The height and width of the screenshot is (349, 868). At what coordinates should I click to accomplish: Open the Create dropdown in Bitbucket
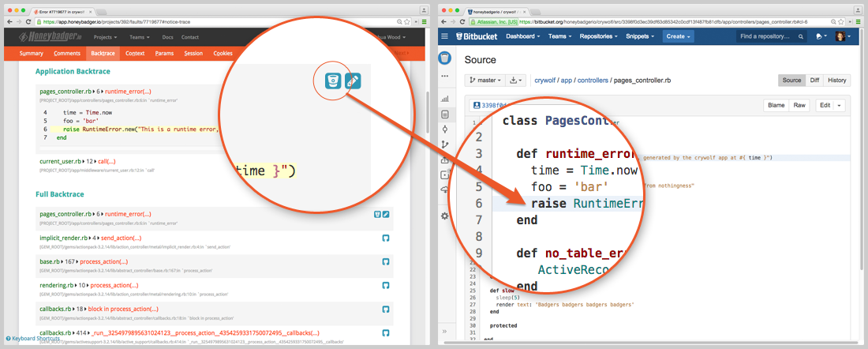[x=678, y=36]
